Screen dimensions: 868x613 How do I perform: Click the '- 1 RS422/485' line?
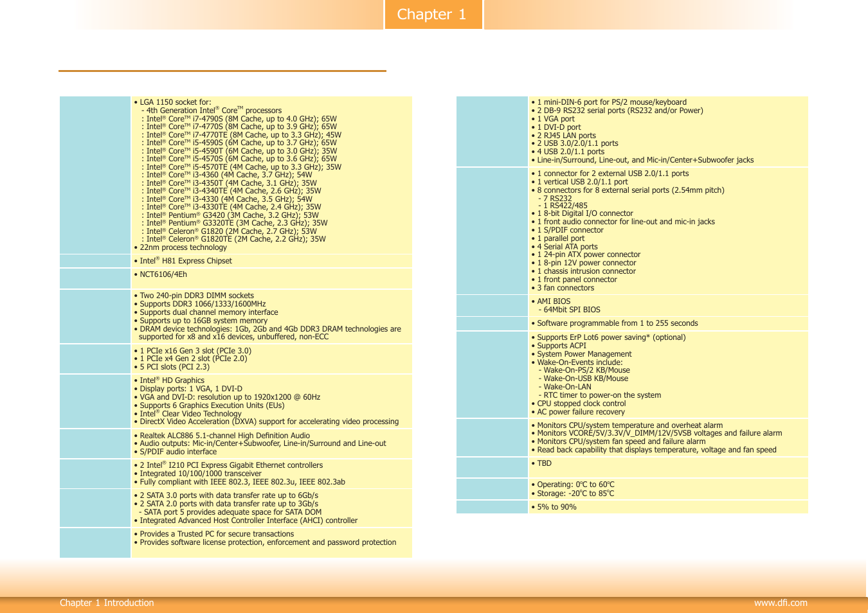(x=563, y=206)
